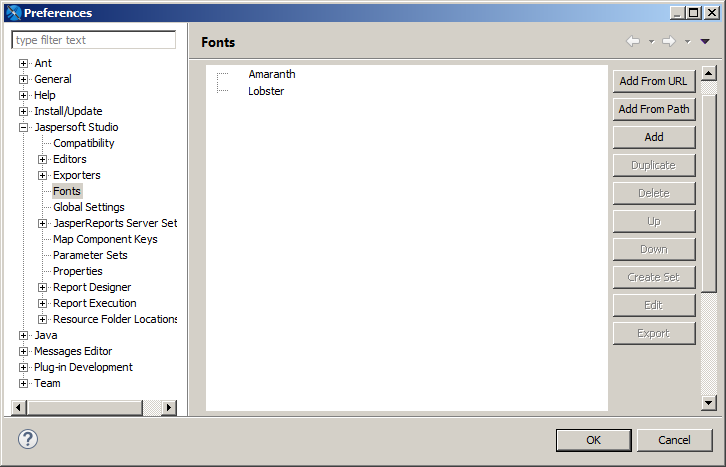This screenshot has height=467, width=726.
Task: Click the Down button
Action: [x=654, y=249]
